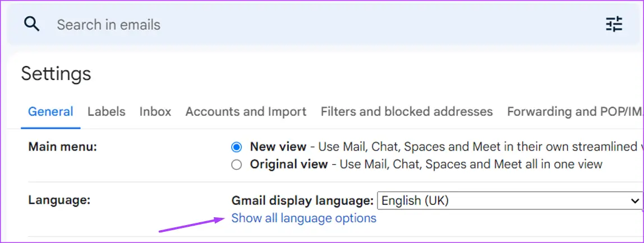This screenshot has height=243, width=644.
Task: Open the Labels settings tab
Action: (106, 111)
